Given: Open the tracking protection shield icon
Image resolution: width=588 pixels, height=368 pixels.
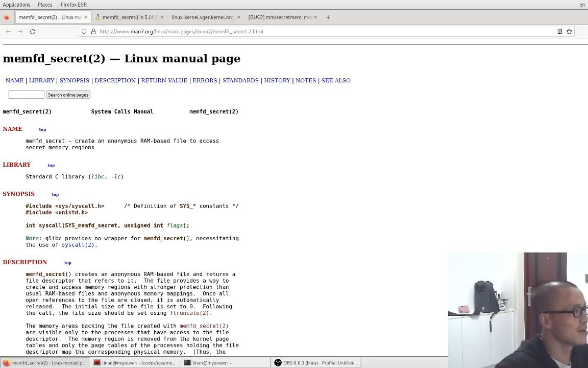Looking at the screenshot, I should tap(84, 31).
